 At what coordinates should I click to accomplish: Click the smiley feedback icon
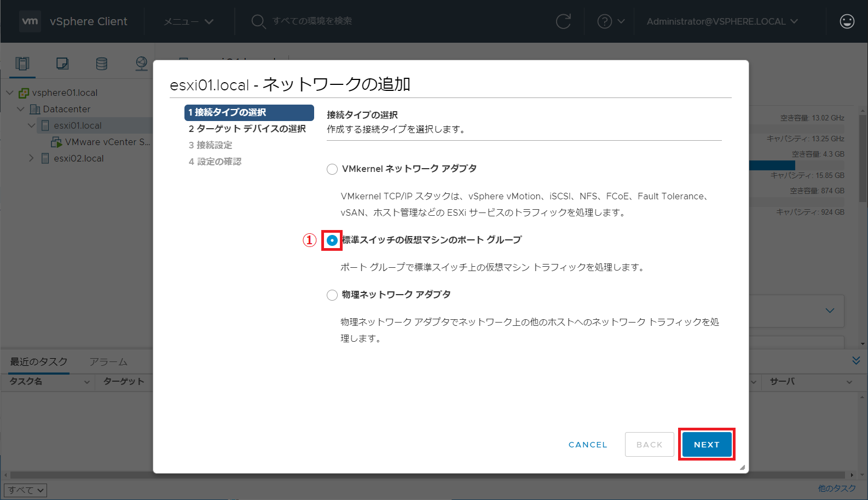pos(847,21)
